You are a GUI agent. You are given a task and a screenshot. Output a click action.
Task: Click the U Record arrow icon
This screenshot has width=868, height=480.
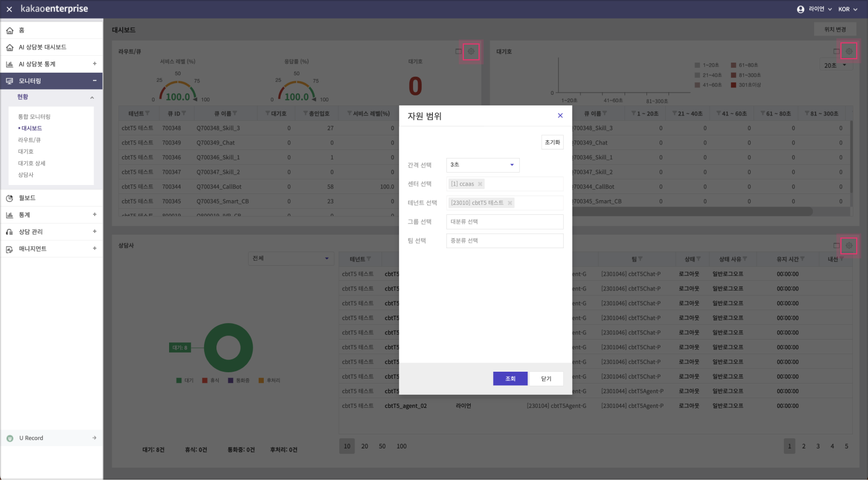point(94,438)
